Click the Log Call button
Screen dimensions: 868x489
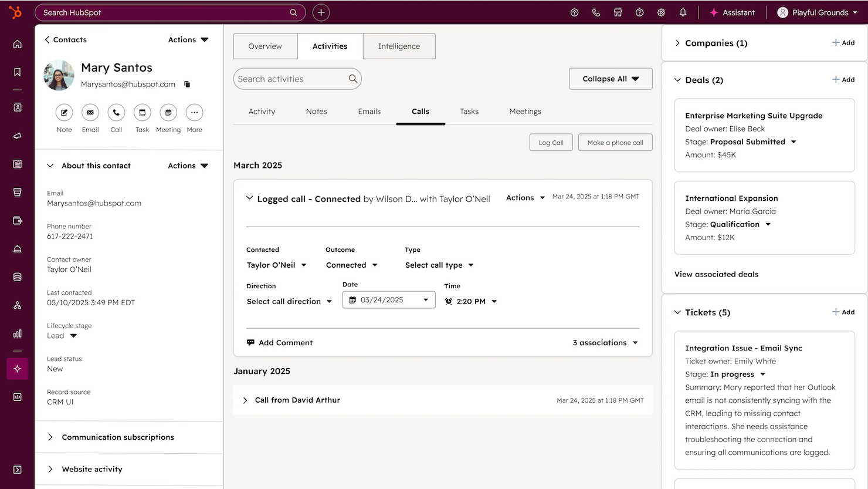[x=551, y=142]
